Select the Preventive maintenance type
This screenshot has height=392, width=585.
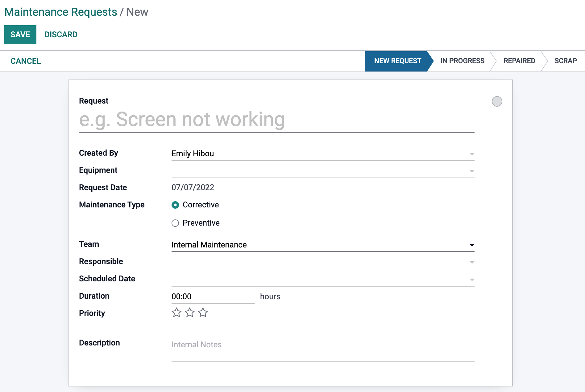175,223
